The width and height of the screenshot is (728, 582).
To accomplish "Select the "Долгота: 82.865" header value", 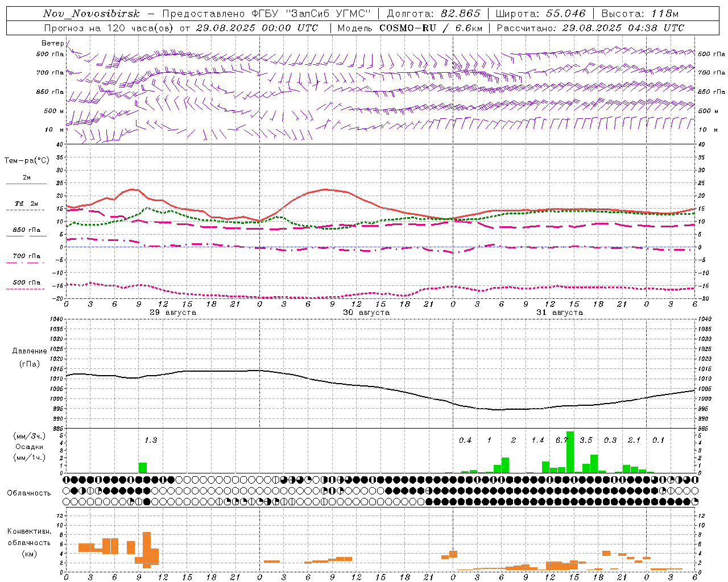I will [433, 14].
